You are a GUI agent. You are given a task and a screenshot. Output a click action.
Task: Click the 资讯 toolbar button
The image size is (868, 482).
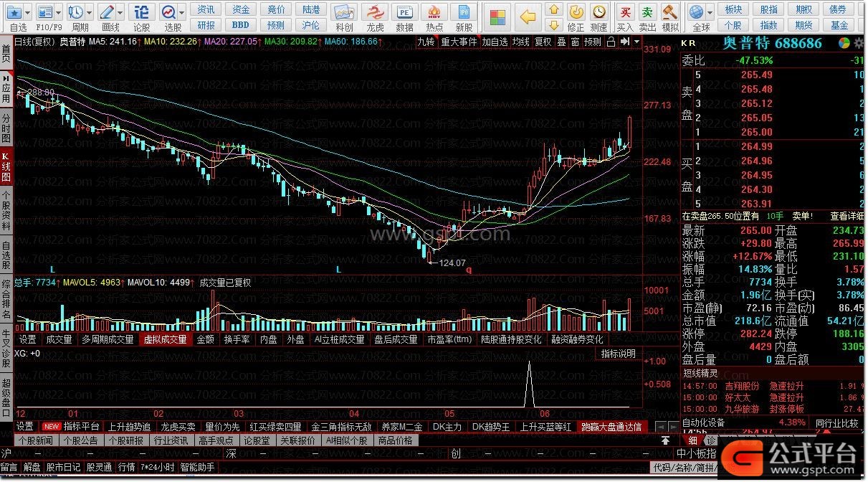[x=206, y=9]
